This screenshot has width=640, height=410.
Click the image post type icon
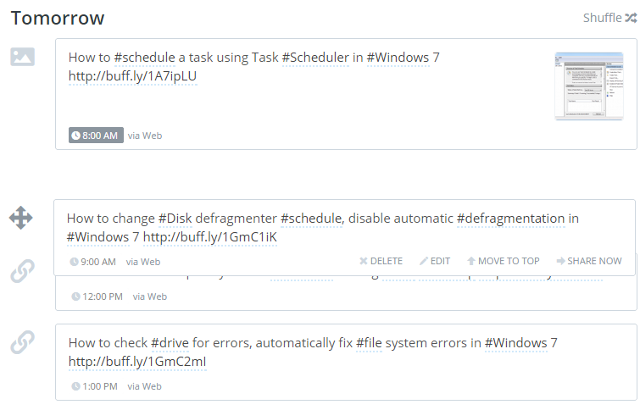[22, 57]
